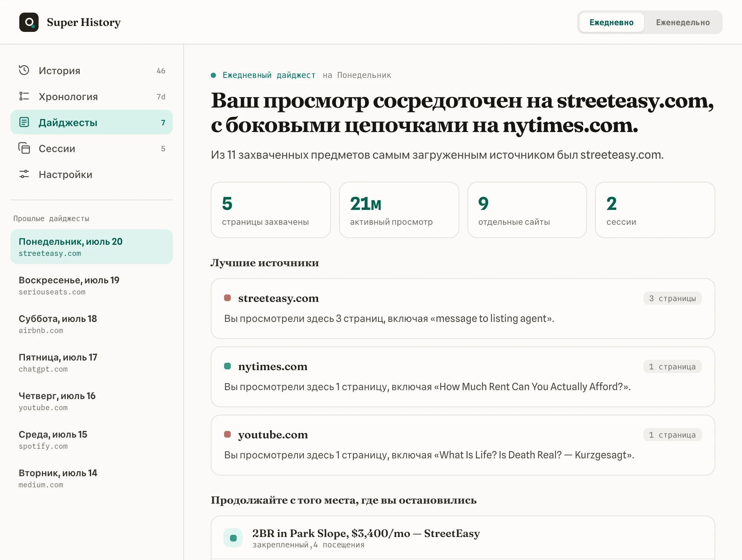The width and height of the screenshot is (742, 560).
Task: Click the Лучшие источники heading
Action: point(265,263)
